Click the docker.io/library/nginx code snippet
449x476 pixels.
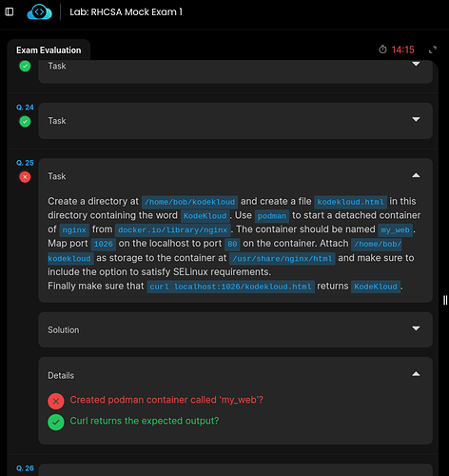(173, 230)
